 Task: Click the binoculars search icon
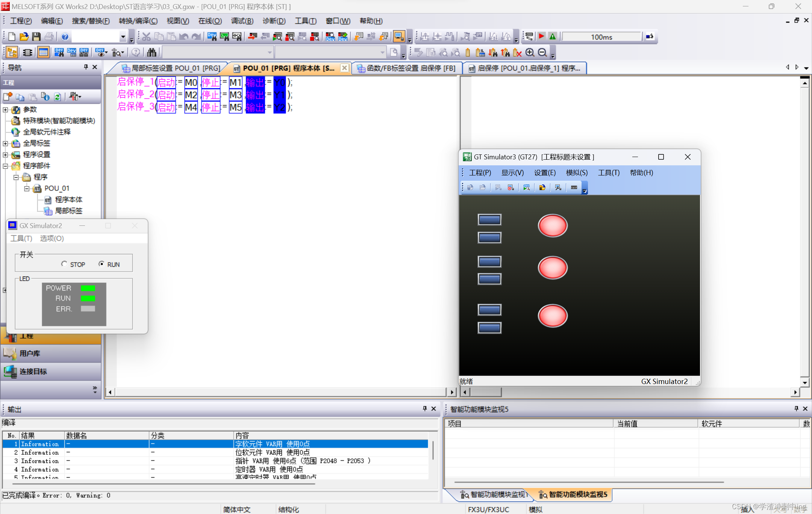point(151,53)
